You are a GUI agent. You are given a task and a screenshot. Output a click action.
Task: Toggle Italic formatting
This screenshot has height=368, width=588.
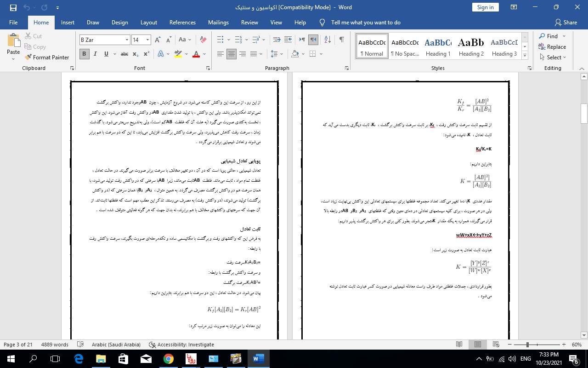pos(95,54)
